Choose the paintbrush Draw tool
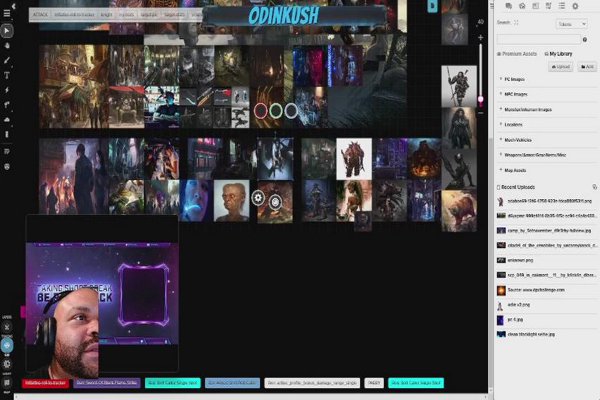 click(x=7, y=60)
